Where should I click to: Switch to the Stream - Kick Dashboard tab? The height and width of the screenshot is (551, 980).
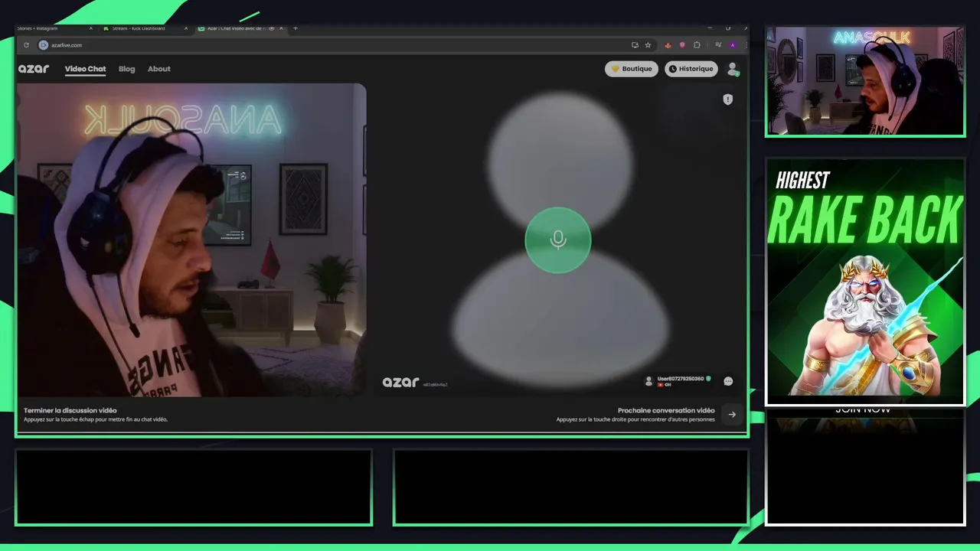click(144, 28)
